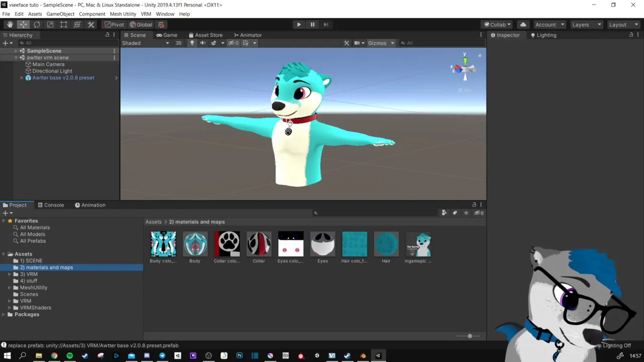
Task: Toggle grid snapping icon
Action: (x=161, y=25)
